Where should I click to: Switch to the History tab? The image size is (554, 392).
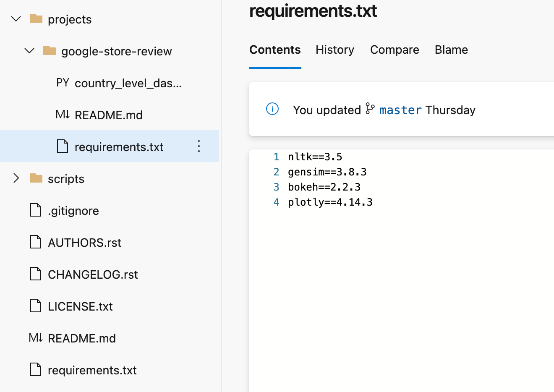click(x=335, y=50)
